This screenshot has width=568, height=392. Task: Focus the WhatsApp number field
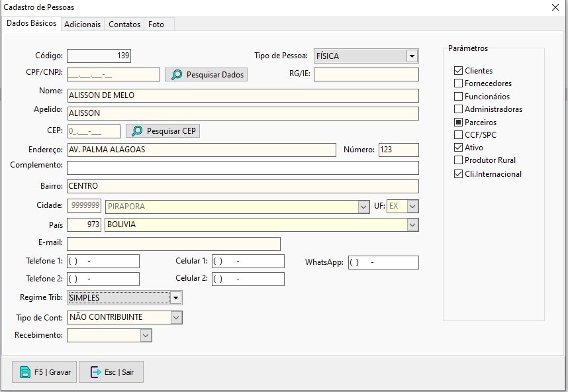pyautogui.click(x=383, y=263)
